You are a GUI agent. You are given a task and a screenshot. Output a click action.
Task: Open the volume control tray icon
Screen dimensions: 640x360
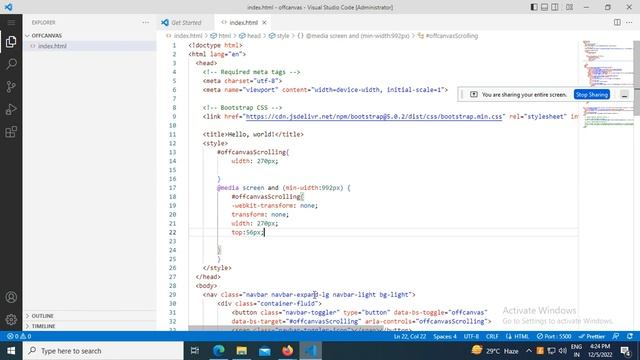[562, 351]
